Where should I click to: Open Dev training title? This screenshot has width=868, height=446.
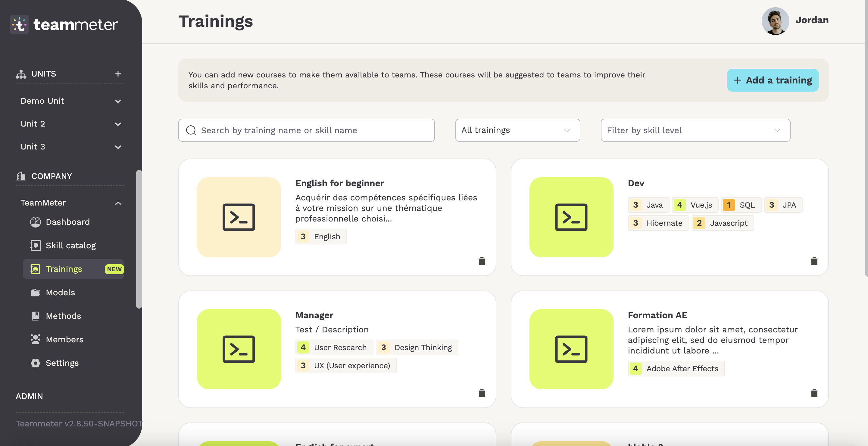(636, 183)
